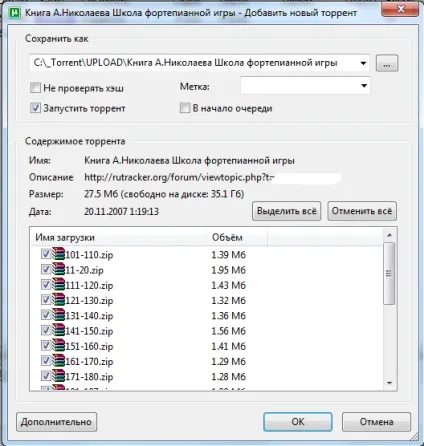
Task: Click the archive icon of 111-120.zip
Action: click(x=58, y=285)
